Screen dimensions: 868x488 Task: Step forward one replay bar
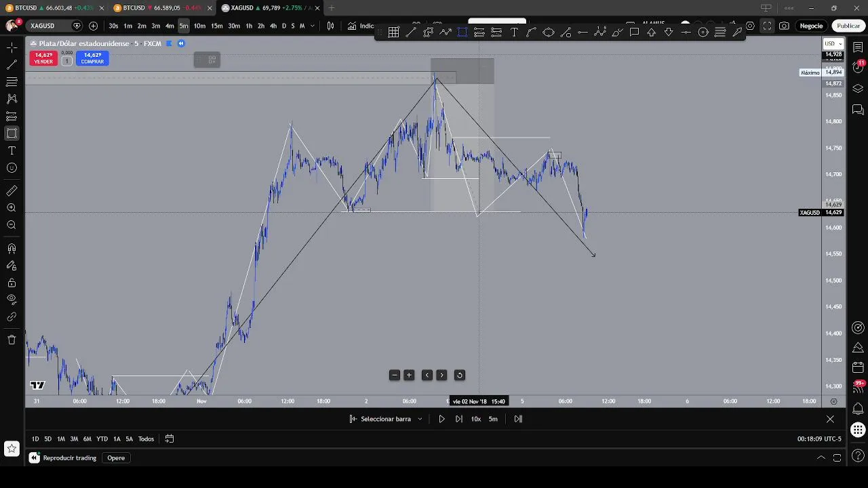coord(459,419)
